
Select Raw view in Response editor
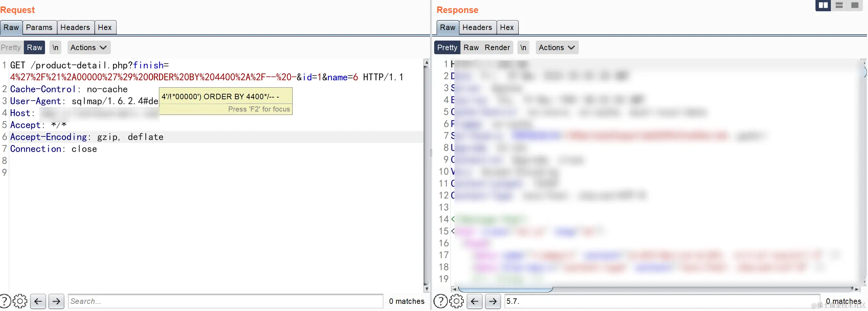(x=471, y=47)
